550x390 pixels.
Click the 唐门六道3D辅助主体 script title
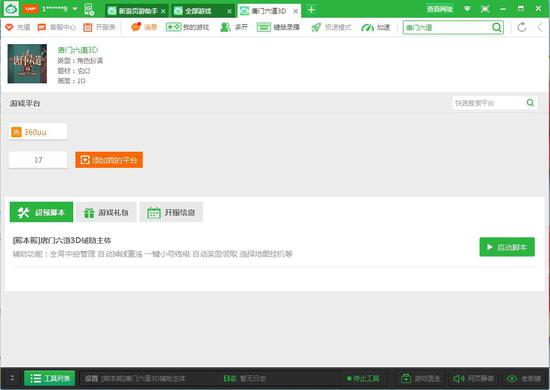[x=62, y=240]
